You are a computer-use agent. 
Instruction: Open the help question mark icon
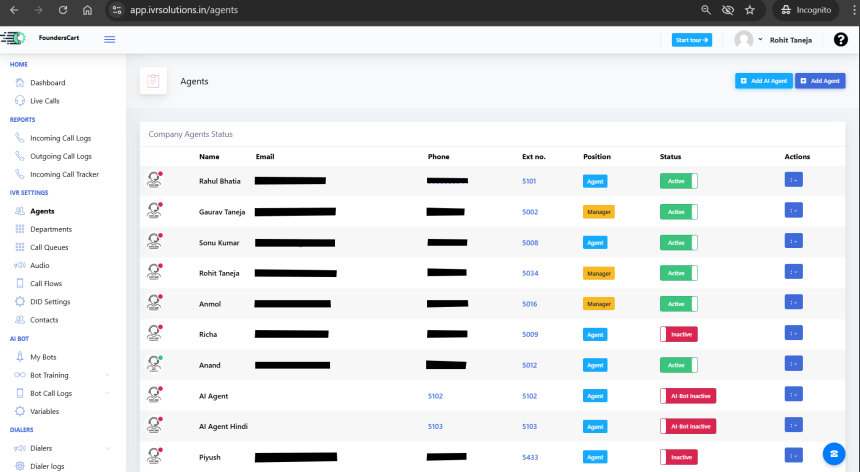click(840, 39)
